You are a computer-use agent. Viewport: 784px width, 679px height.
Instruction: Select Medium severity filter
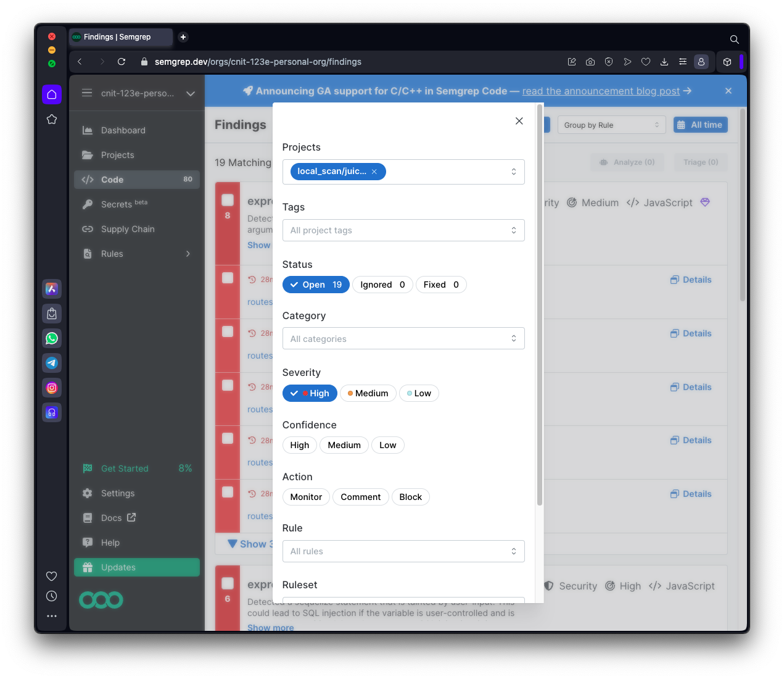[x=368, y=393]
